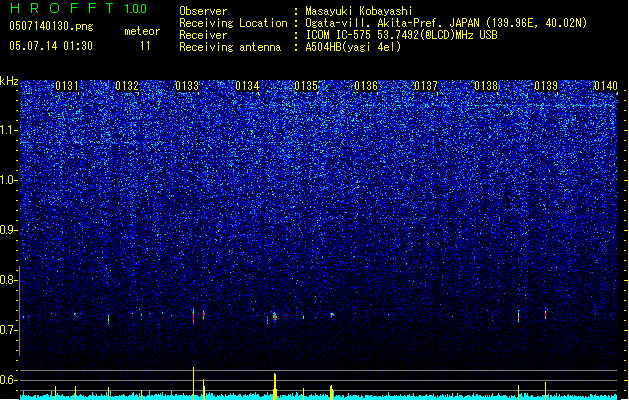Click the 1.0 kHz axis label
Viewport: 629px width, 400px height.
tap(8, 180)
